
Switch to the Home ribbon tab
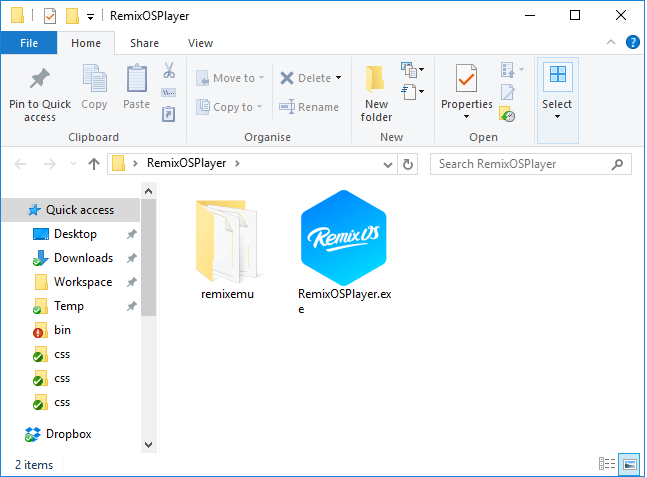pyautogui.click(x=86, y=43)
